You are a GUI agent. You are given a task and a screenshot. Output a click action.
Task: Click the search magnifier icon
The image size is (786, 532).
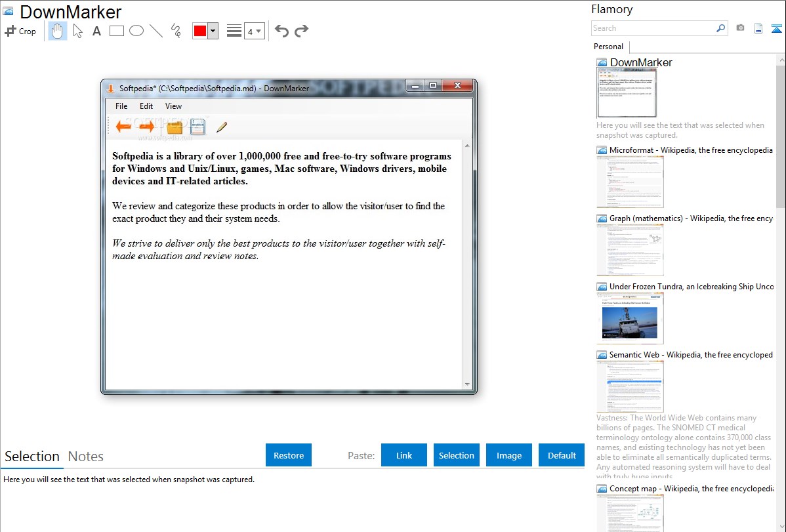point(721,28)
